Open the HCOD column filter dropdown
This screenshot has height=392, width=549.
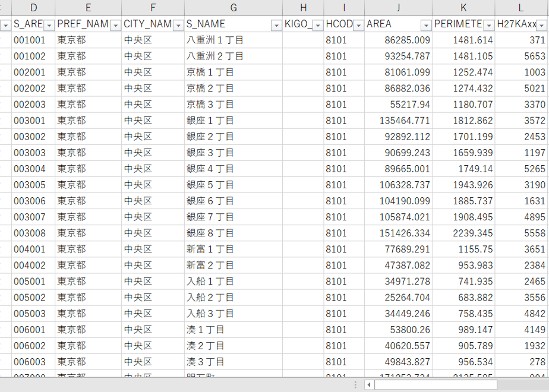pos(358,25)
